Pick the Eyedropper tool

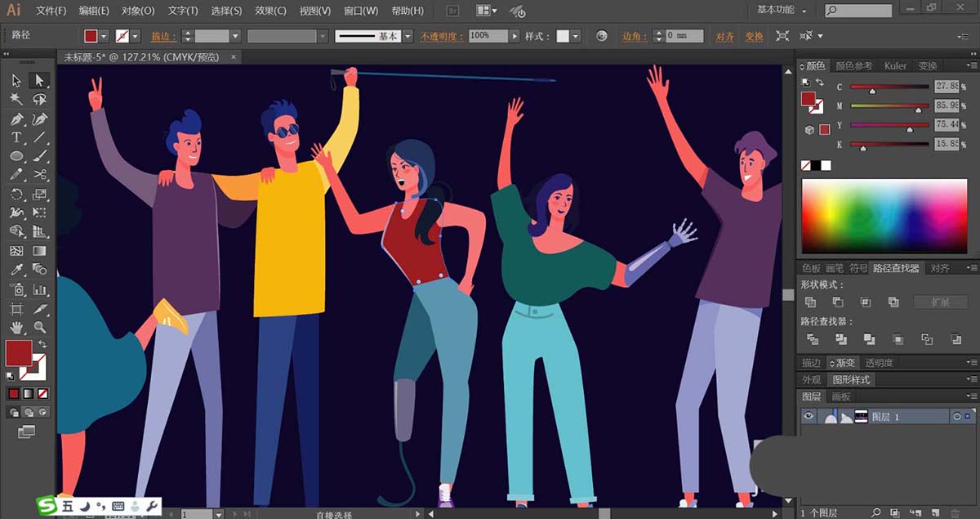[x=16, y=270]
